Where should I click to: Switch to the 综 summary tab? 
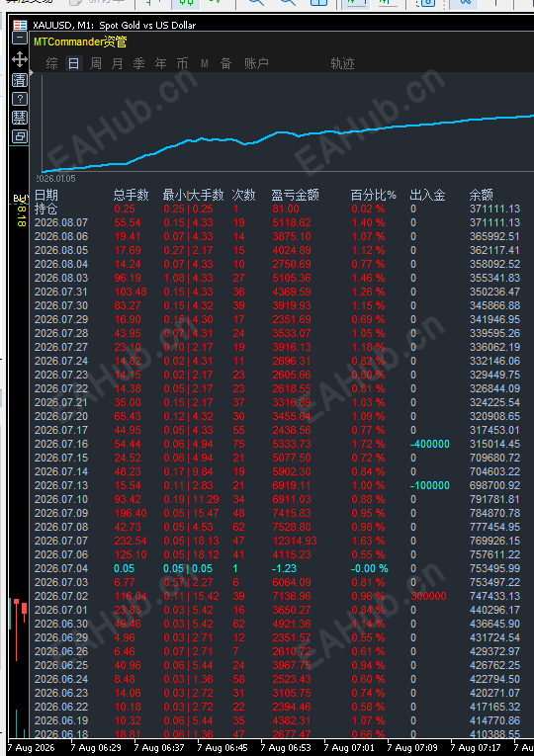coord(51,63)
